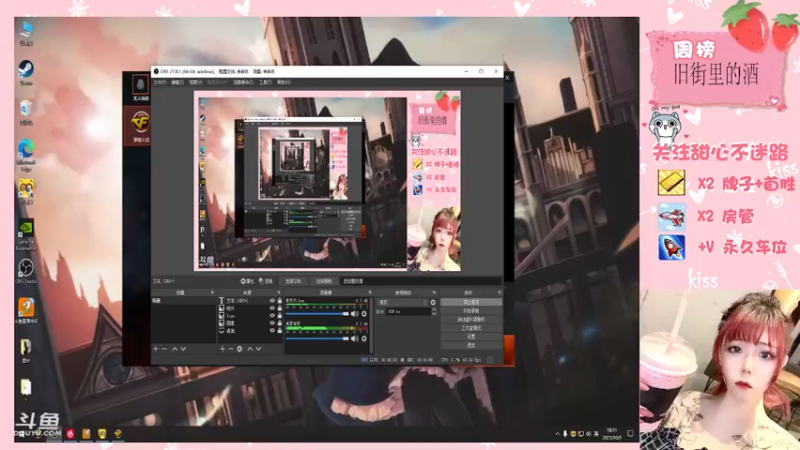Image resolution: width=800 pixels, height=450 pixels.
Task: Open the 视图(V) View menu
Action: click(196, 82)
